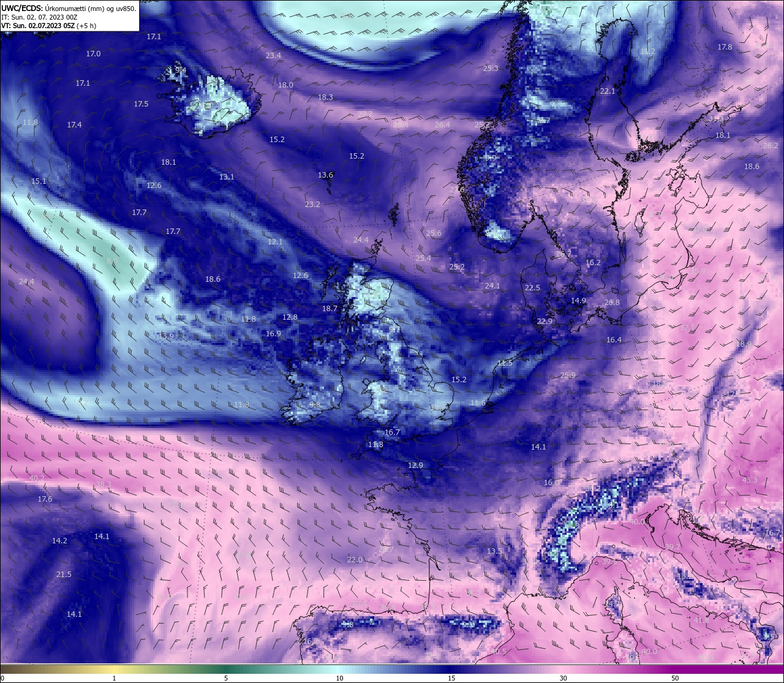The width and height of the screenshot is (784, 683).
Task: Click the VT valid time line 05Z
Action: [x=48, y=26]
